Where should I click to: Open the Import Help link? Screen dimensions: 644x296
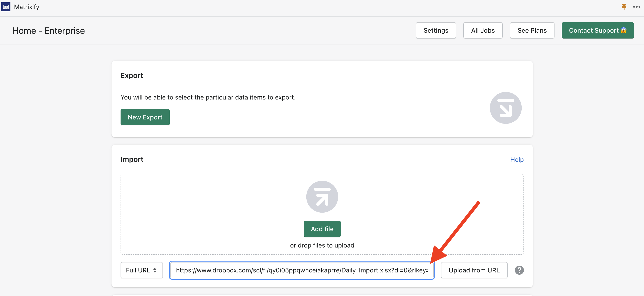click(516, 160)
